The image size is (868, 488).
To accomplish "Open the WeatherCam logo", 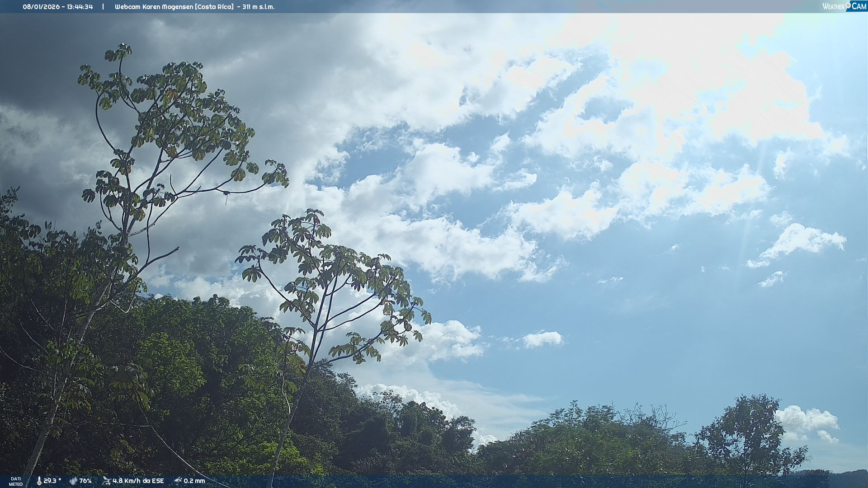I will 844,6.
